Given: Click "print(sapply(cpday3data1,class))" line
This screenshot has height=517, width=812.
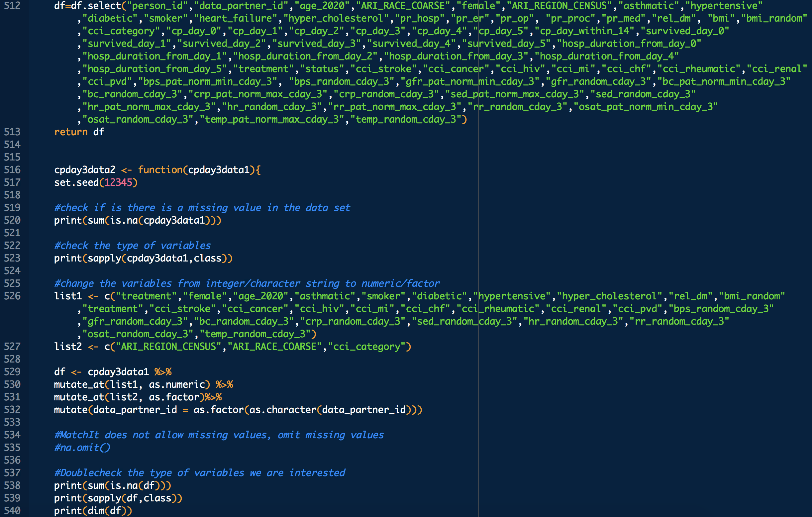Looking at the screenshot, I should coord(143,258).
